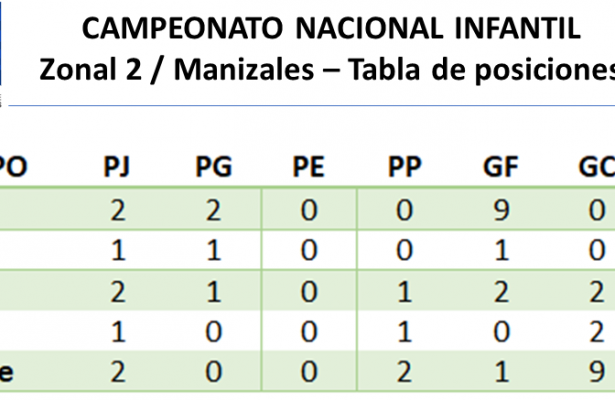Select the PP column header
The image size is (615, 400).
click(x=405, y=168)
